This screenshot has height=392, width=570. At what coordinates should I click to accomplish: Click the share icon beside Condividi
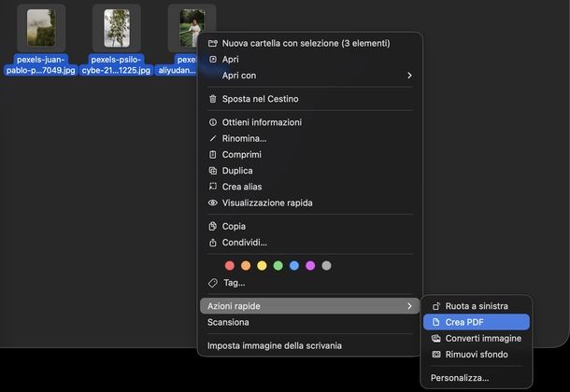point(213,242)
